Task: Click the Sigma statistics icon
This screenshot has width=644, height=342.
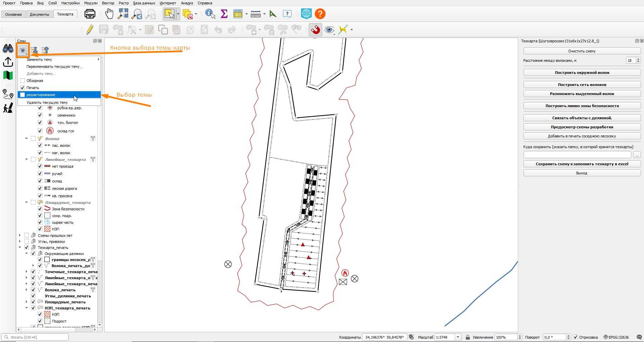Action: click(x=224, y=14)
